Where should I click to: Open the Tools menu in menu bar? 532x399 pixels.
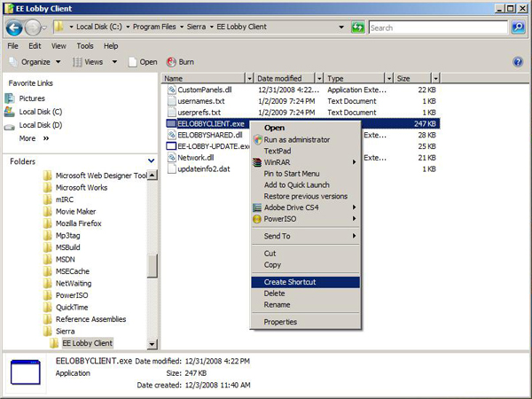[85, 45]
